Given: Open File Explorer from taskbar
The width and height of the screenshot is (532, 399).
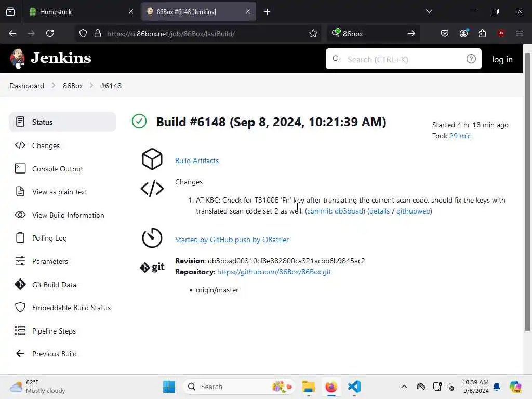Looking at the screenshot, I should [309, 387].
